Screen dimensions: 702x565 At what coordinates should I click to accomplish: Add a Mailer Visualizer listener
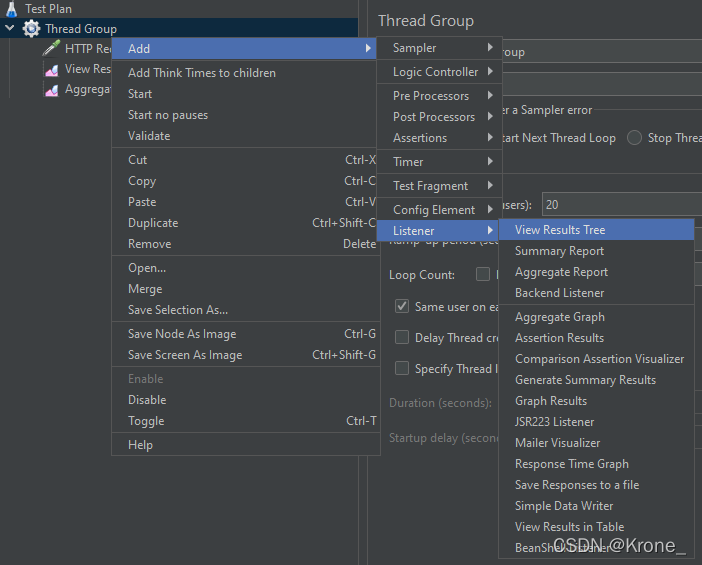point(596,443)
